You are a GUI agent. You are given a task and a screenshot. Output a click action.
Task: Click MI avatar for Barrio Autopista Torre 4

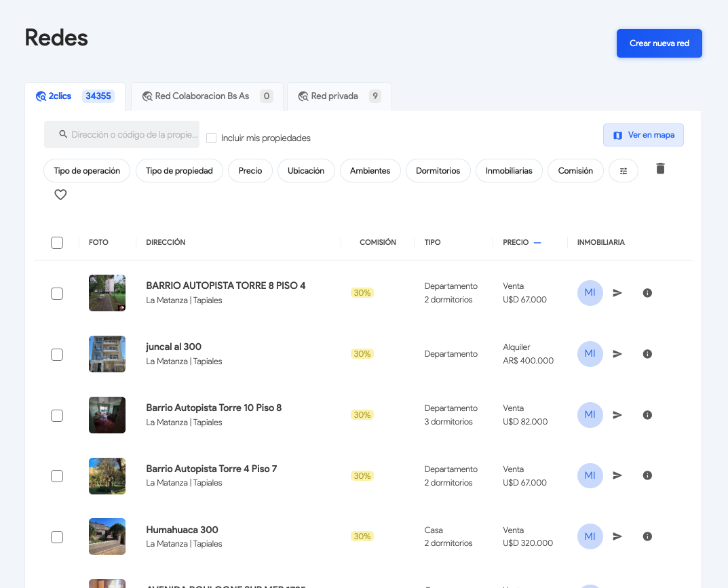pos(590,475)
